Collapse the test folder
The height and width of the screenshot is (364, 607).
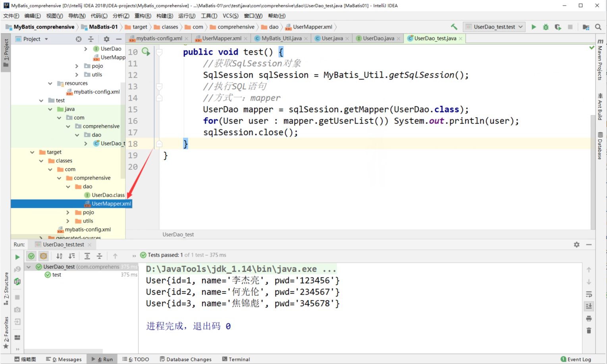click(x=41, y=100)
